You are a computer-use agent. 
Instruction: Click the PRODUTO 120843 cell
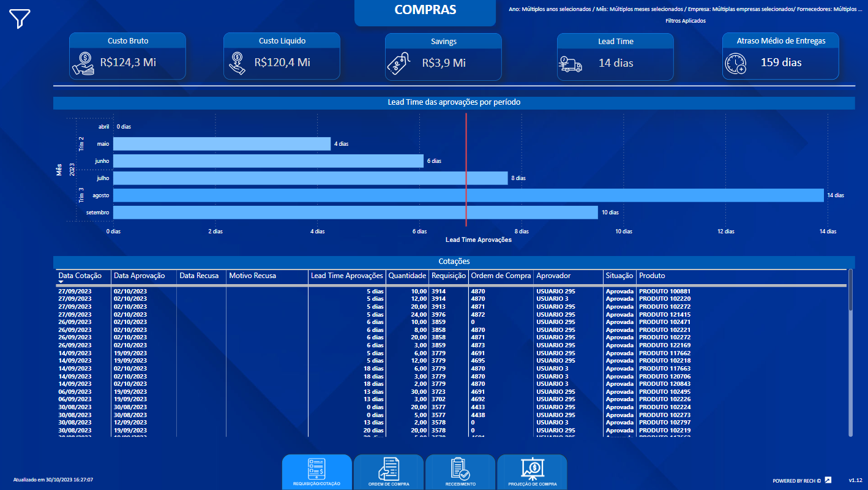[x=665, y=384]
